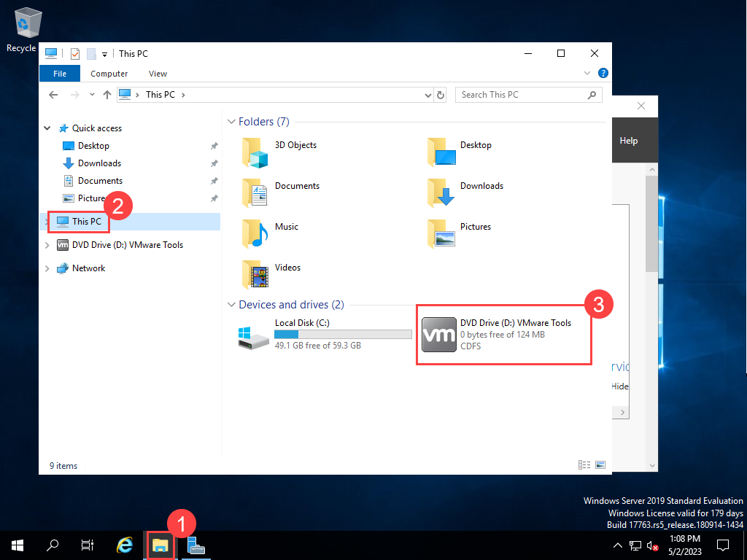Select the Pictures folder in Folders group
The image size is (747, 560).
[x=460, y=234]
